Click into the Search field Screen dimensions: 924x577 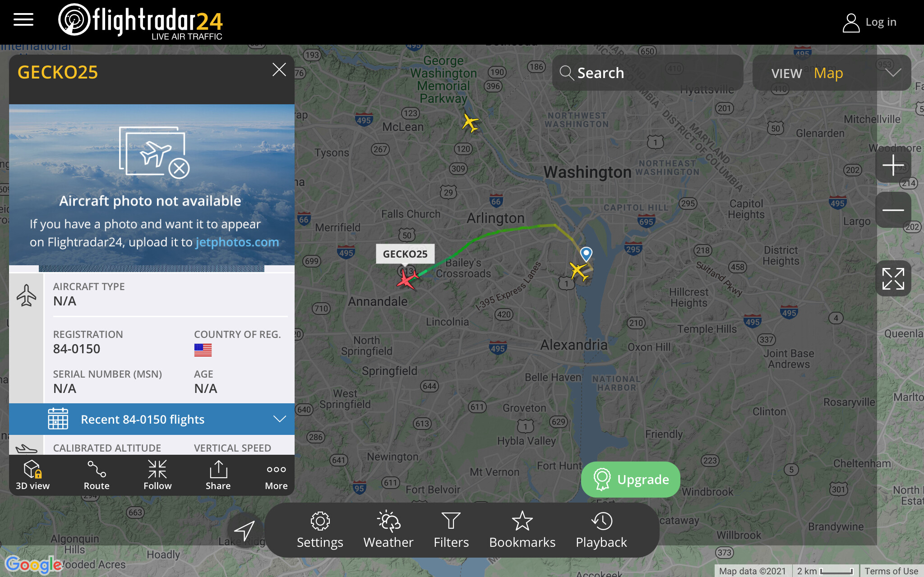(647, 73)
